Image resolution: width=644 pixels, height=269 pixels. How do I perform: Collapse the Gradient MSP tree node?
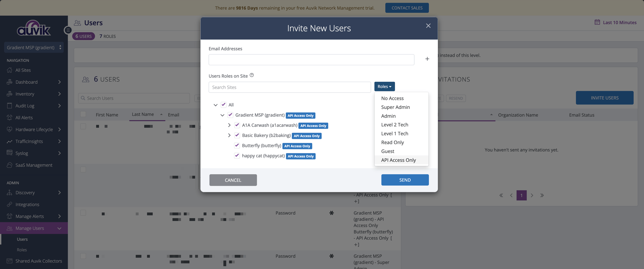coord(222,115)
